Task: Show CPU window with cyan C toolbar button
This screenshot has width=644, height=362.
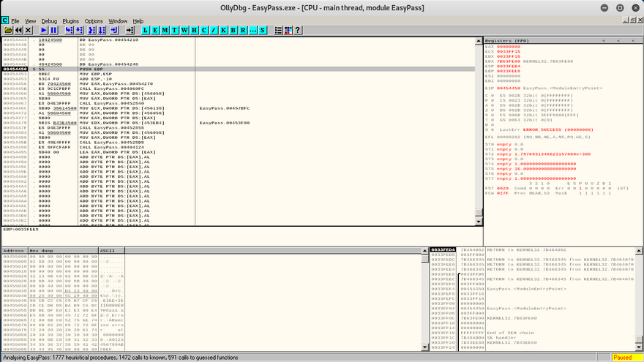Action: point(204,31)
